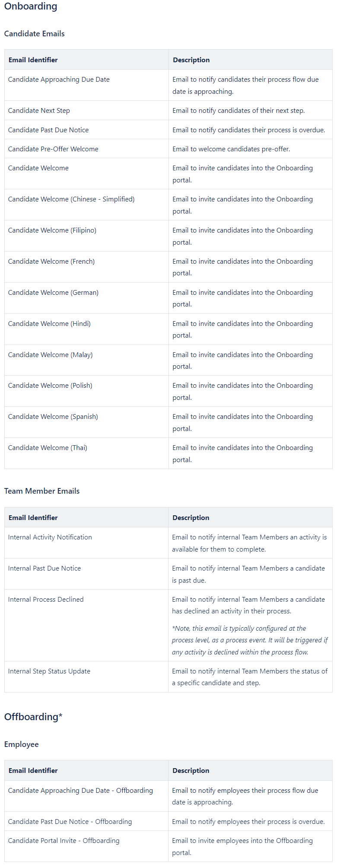The width and height of the screenshot is (340, 868).
Task: Click the Offboarding* section heading
Action: coord(33,717)
